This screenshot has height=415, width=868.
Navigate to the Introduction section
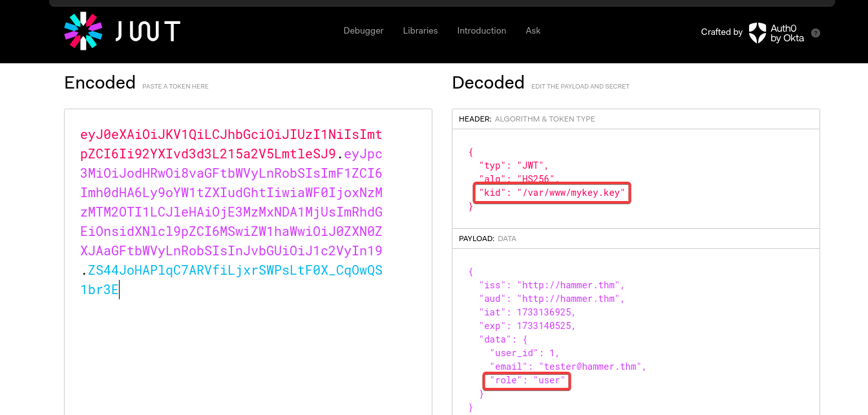[481, 30]
